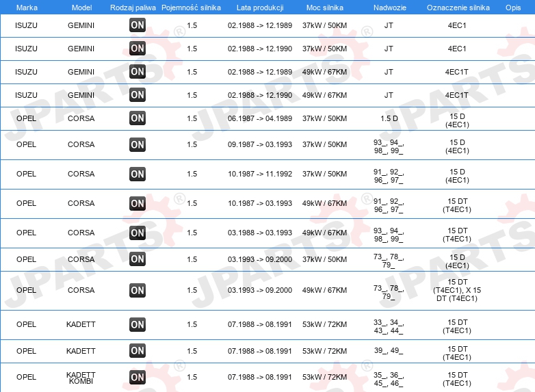535x392 pixels.
Task: Click ON icon in Kadett Kombi row
Action: click(138, 378)
